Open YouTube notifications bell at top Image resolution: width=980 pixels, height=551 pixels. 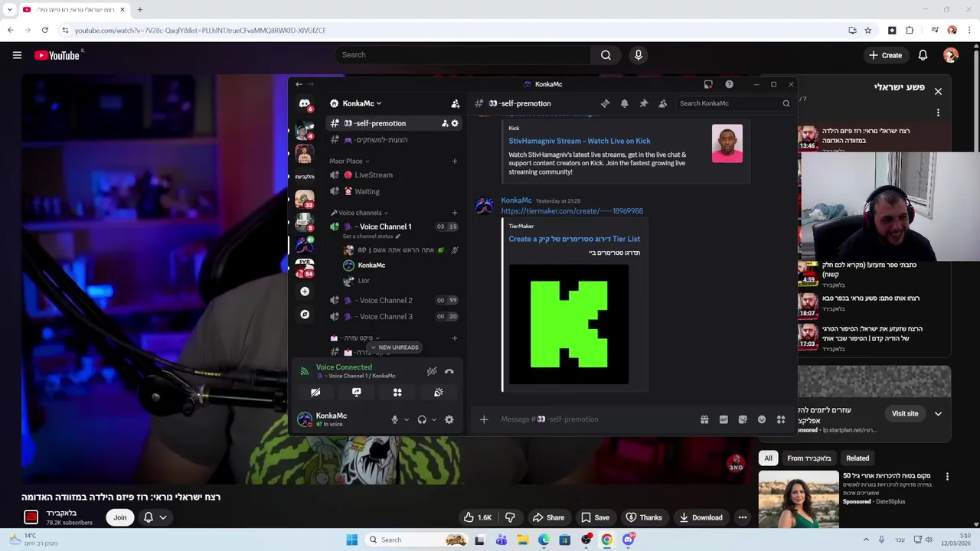[x=923, y=55]
